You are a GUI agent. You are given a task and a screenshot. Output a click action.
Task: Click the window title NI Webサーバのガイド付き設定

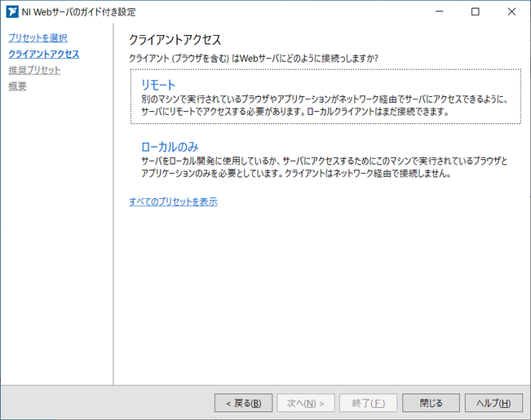pos(78,12)
